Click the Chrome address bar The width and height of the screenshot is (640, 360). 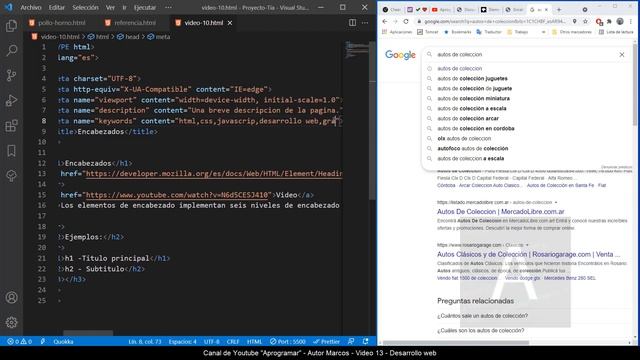click(495, 21)
